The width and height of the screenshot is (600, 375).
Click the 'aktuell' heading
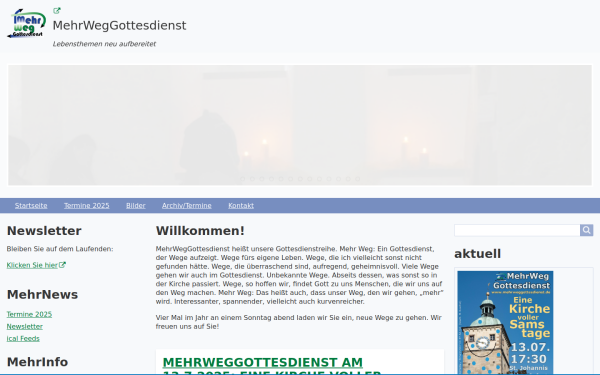pos(478,254)
